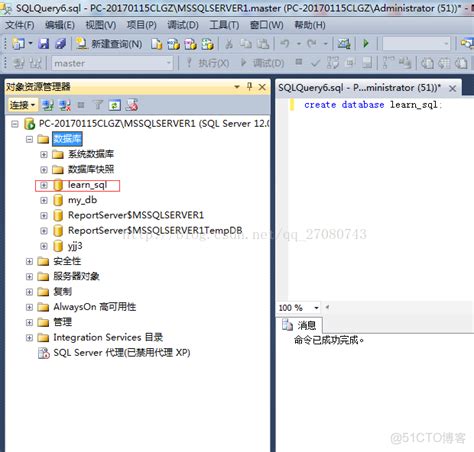The height and width of the screenshot is (452, 474).
Task: Click the Activity Monitor toolbar icon
Action: (344, 44)
